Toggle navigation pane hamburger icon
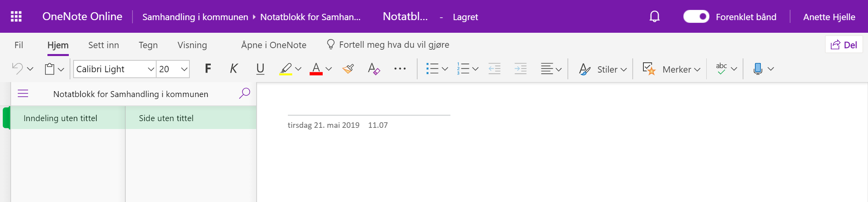This screenshot has width=868, height=202. 23,94
